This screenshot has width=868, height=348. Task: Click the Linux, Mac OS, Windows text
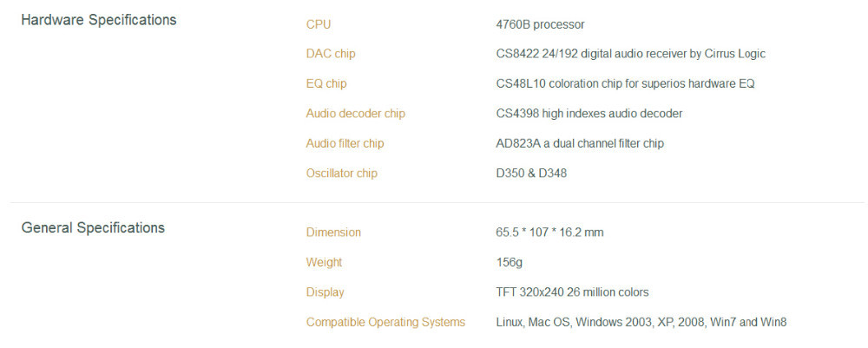[641, 323]
